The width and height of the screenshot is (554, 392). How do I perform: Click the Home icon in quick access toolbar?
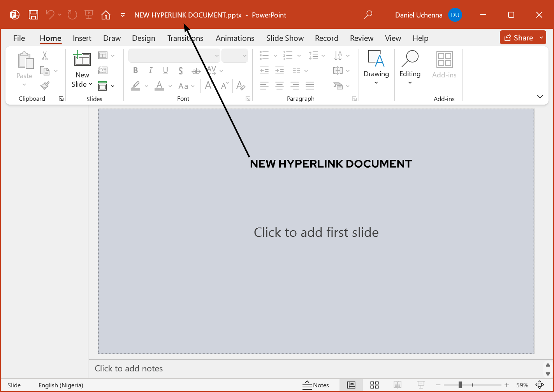(106, 15)
